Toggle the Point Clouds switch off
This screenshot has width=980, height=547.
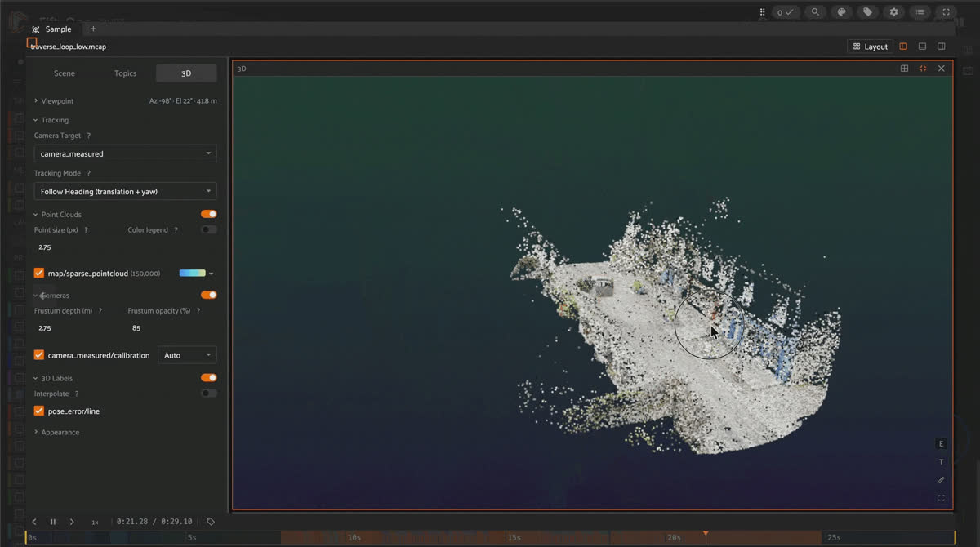(x=209, y=214)
